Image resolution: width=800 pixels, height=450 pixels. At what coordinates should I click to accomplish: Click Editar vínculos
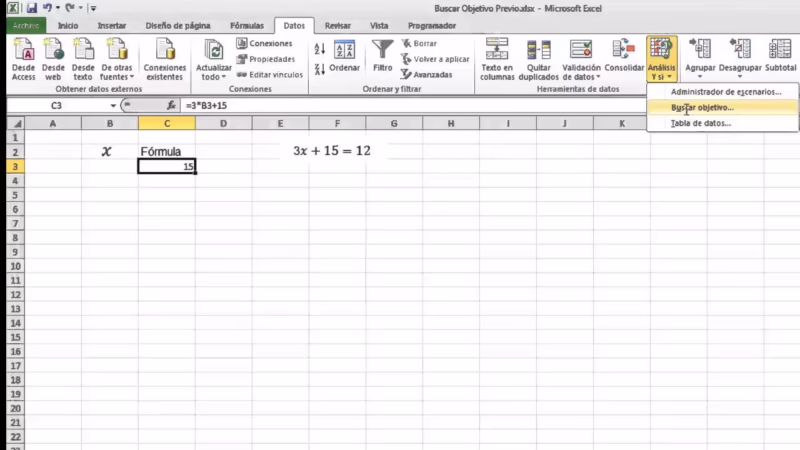[x=270, y=74]
